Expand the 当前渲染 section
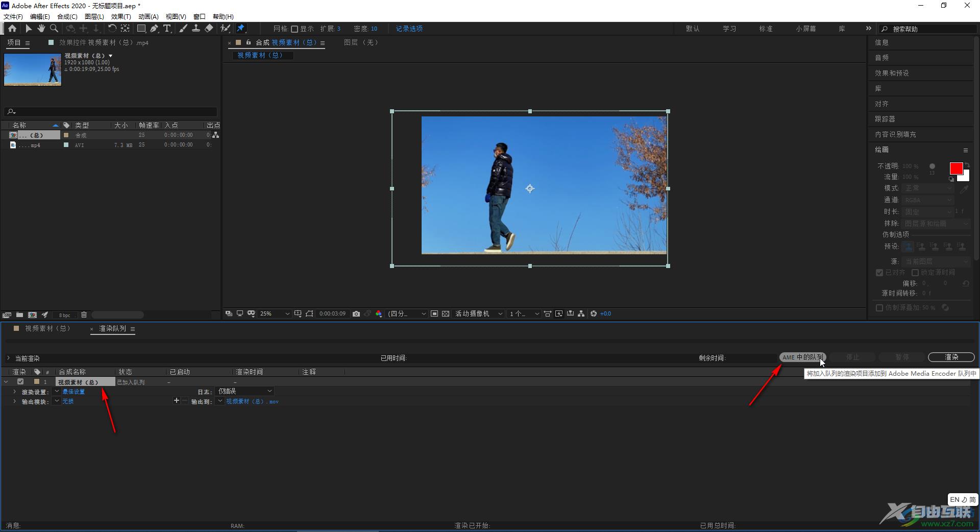 (x=8, y=358)
